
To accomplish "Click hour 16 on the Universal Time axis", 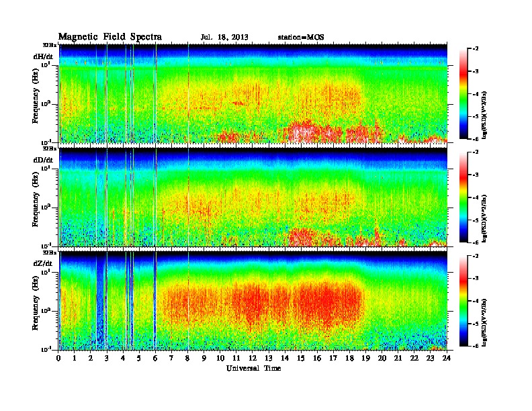I will [x=317, y=359].
